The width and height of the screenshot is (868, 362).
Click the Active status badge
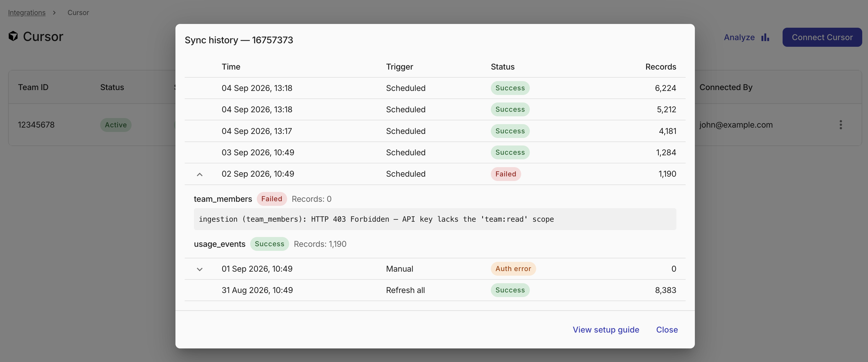point(116,125)
